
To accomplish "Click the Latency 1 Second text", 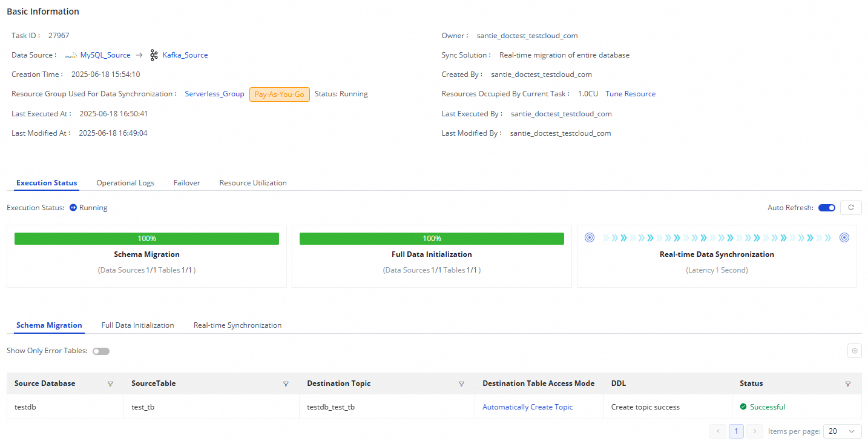I will (717, 270).
